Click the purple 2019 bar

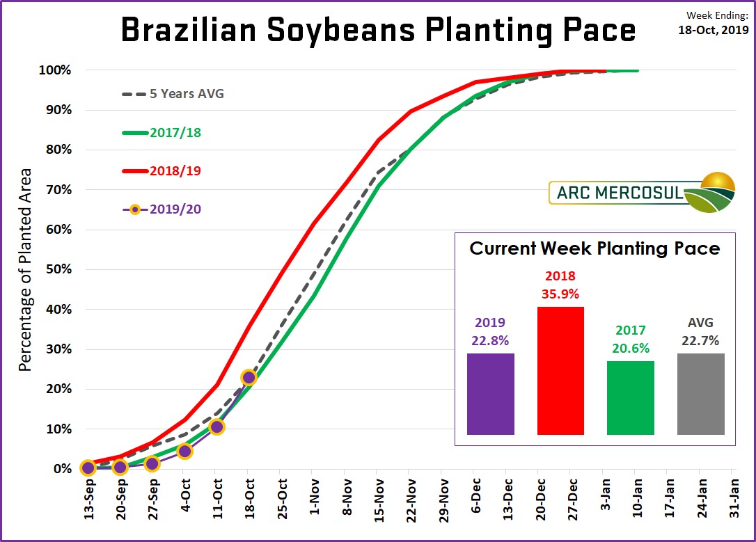[490, 394]
